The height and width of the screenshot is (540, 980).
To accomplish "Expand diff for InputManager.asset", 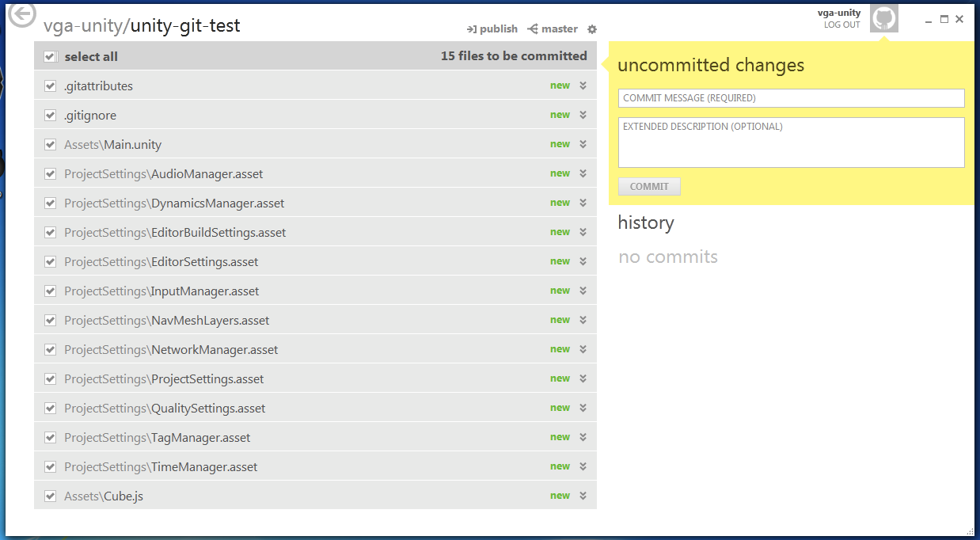I will (583, 291).
